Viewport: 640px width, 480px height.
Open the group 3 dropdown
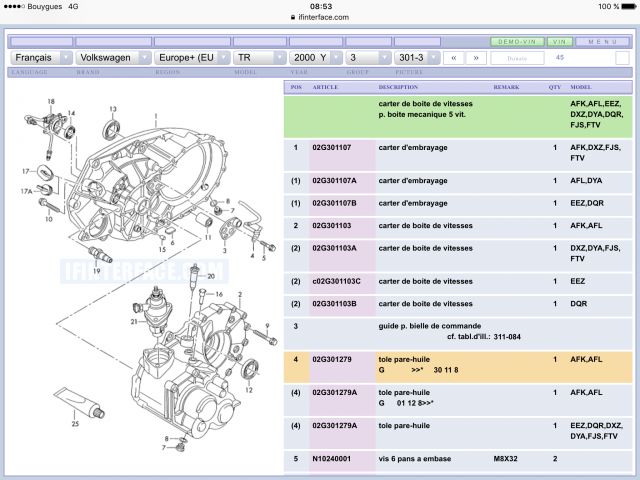click(368, 58)
